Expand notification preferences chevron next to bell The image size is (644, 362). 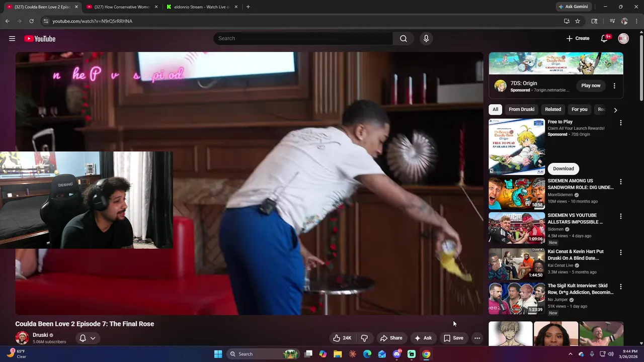93,338
